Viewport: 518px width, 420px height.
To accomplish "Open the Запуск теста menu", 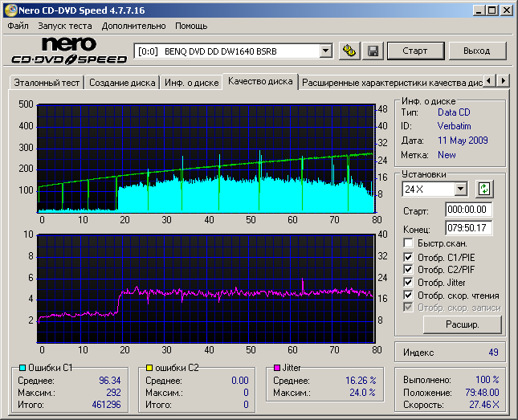I will coord(65,26).
